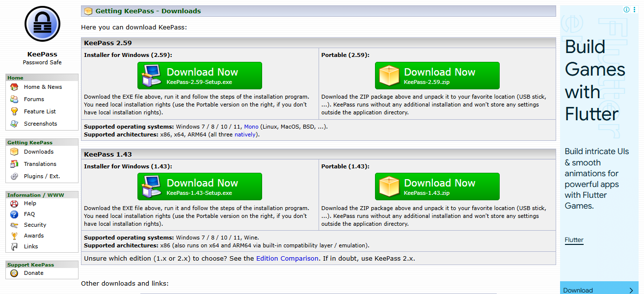
Task: Click the KeePass Password Safe title text
Action: click(42, 58)
